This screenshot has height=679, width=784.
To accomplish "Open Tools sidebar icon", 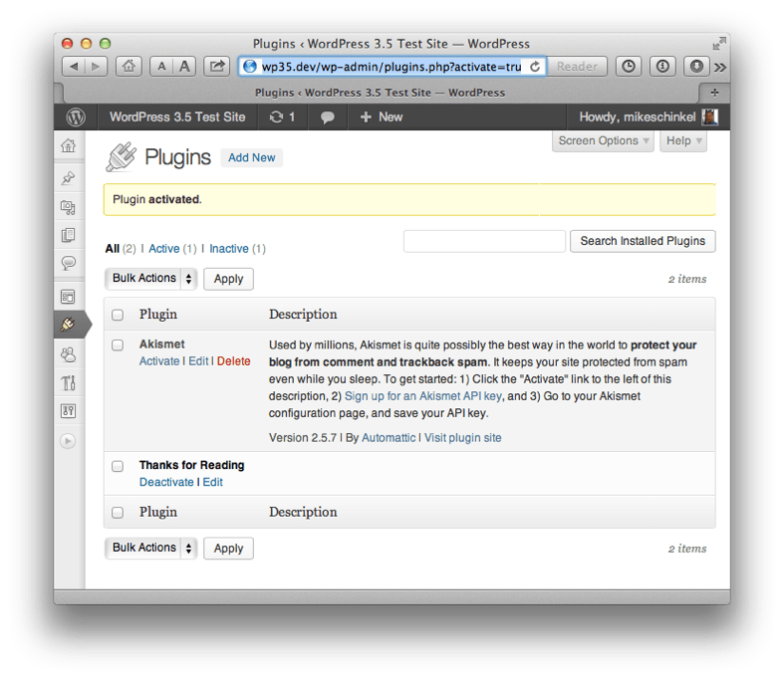I will pos(69,382).
